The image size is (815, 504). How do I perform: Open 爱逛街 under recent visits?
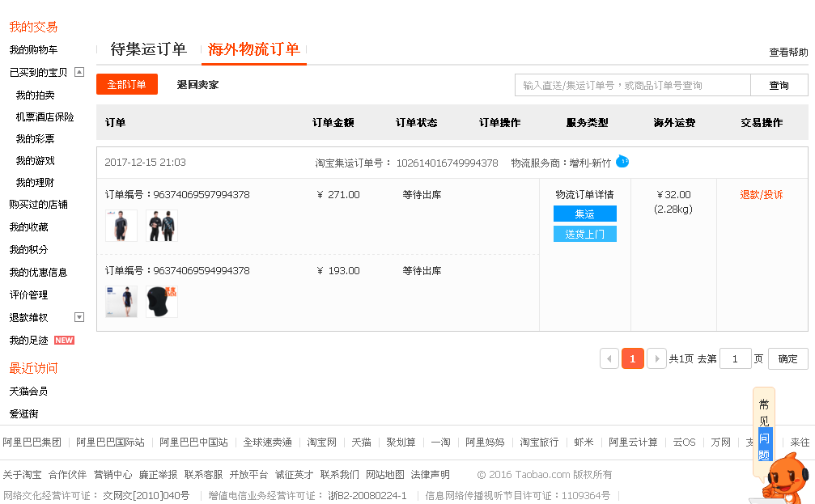[x=24, y=414]
